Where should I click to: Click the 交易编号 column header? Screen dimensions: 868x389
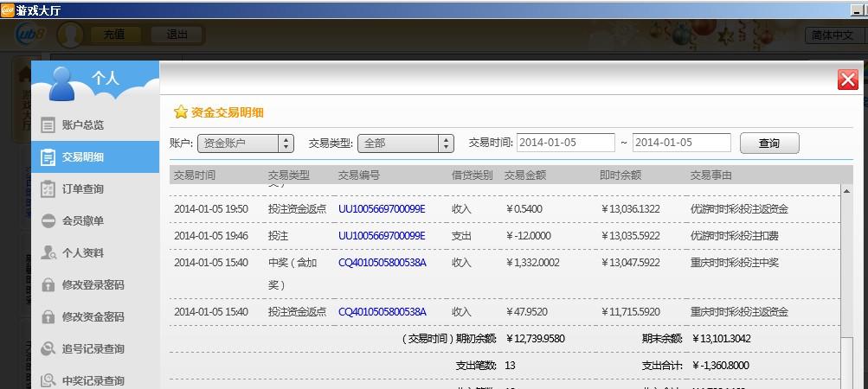coord(359,175)
